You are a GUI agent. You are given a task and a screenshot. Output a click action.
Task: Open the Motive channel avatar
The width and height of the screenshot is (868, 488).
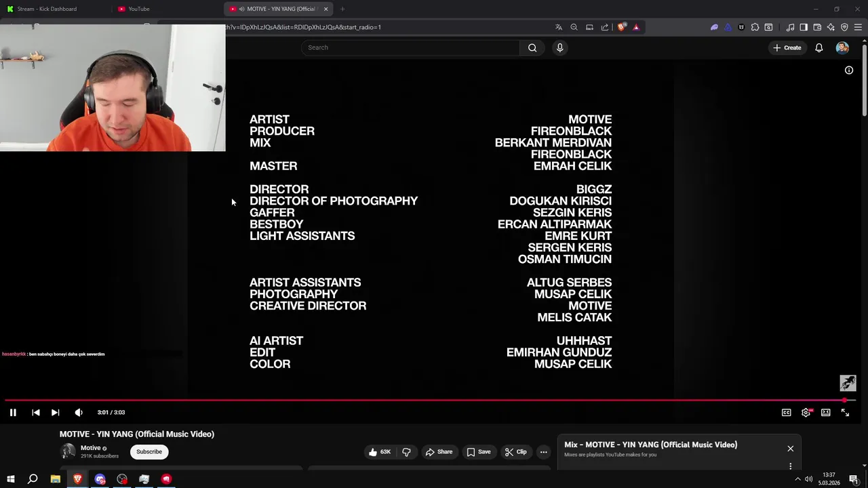pos(68,451)
